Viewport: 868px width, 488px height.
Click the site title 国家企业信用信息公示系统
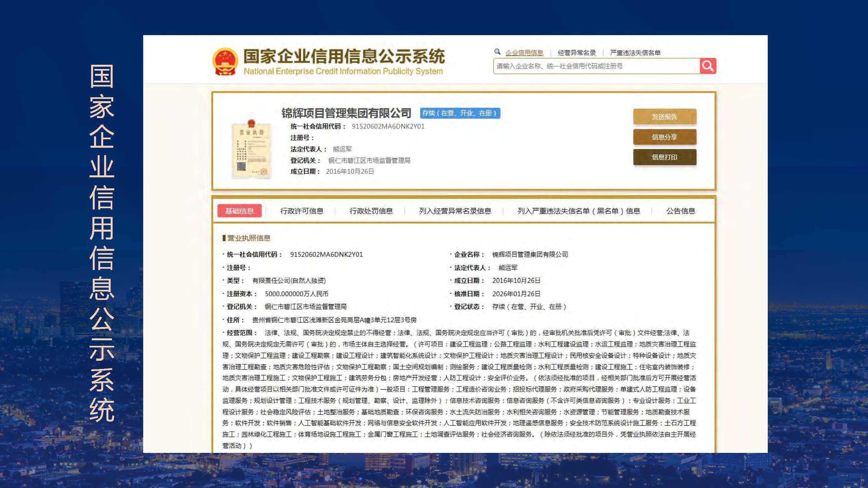(x=344, y=57)
